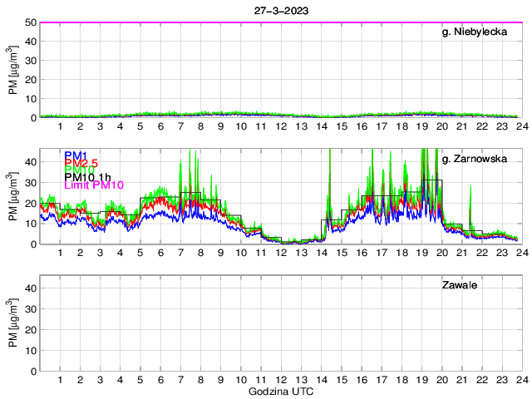Image resolution: width=532 pixels, height=399 pixels.
Task: Click hour 1 tick under Zarnowska chart
Action: click(60, 253)
